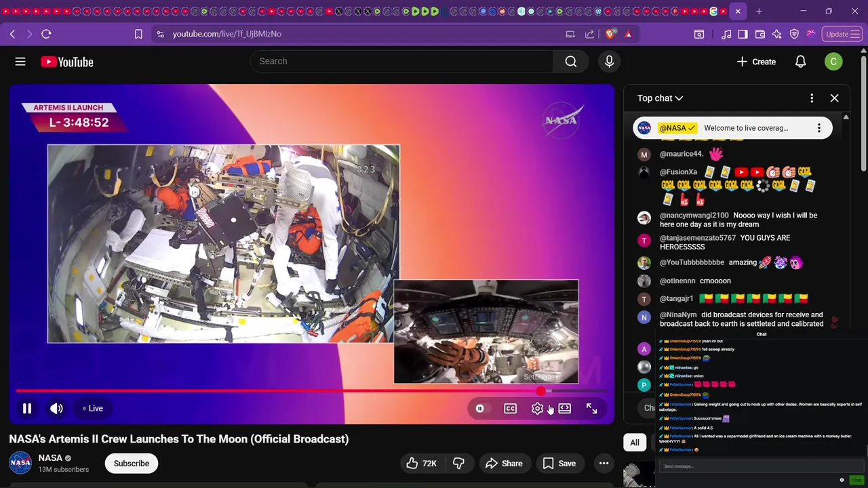868x488 pixels.
Task: Go back in browser history
Action: [12, 34]
